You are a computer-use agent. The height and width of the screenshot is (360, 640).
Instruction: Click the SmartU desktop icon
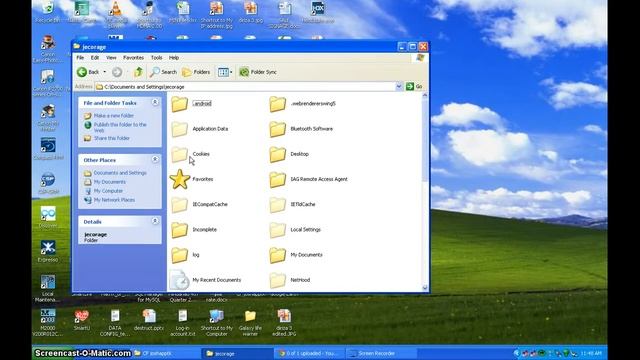[x=82, y=320]
